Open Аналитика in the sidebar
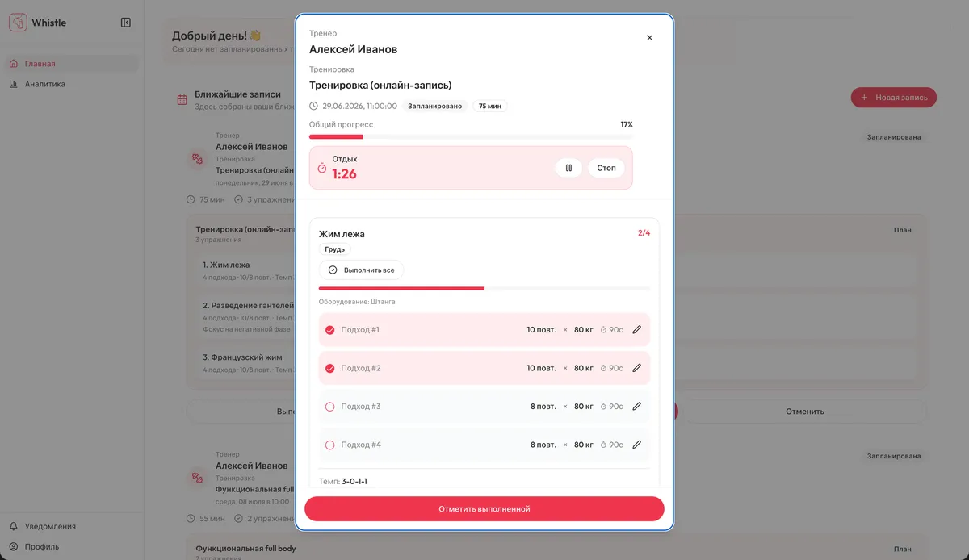Image resolution: width=969 pixels, height=560 pixels. tap(72, 84)
